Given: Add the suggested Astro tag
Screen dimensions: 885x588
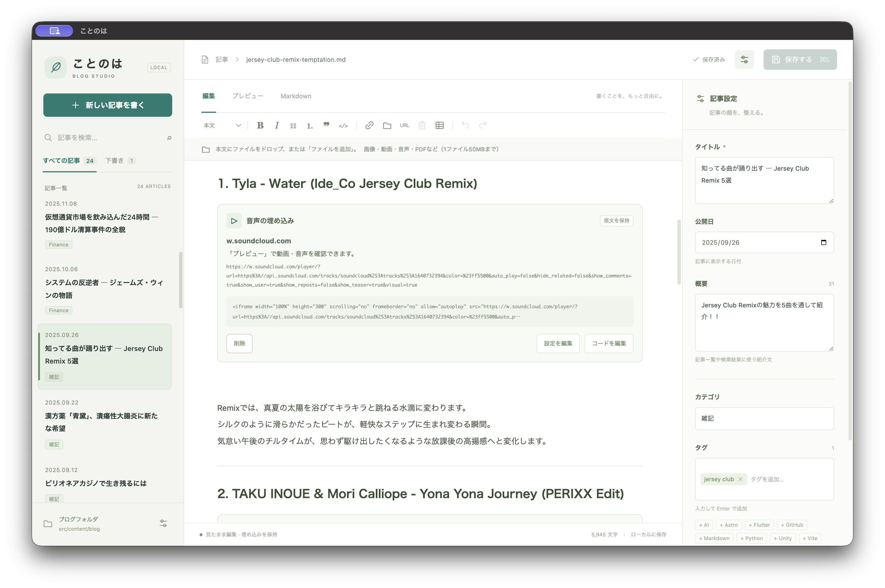Looking at the screenshot, I should (728, 525).
